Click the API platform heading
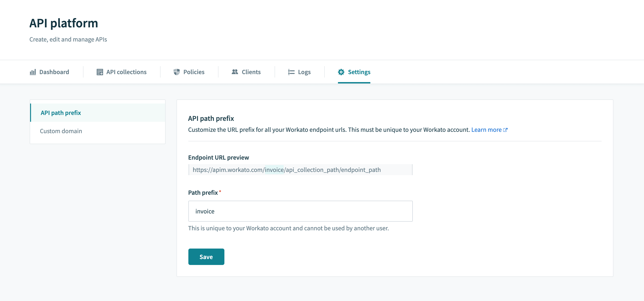 coord(64,23)
